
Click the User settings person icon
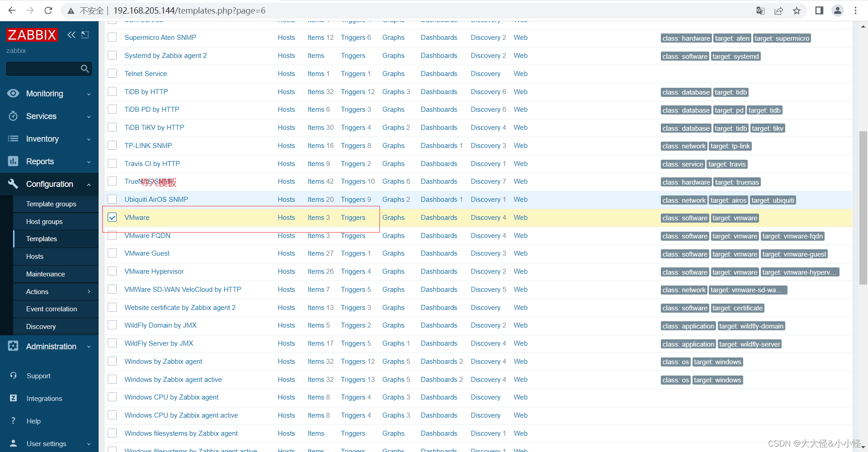tap(13, 443)
